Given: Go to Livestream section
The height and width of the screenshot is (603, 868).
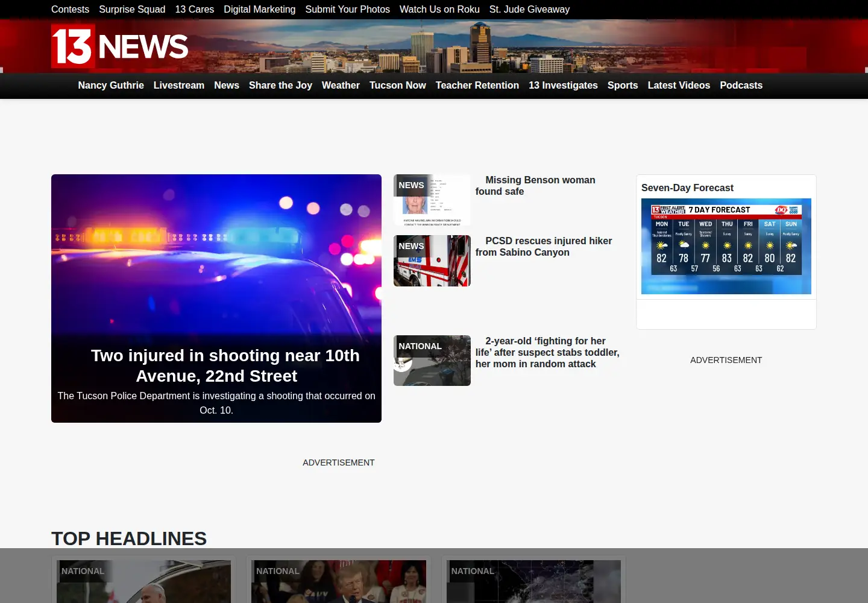Looking at the screenshot, I should [x=179, y=86].
